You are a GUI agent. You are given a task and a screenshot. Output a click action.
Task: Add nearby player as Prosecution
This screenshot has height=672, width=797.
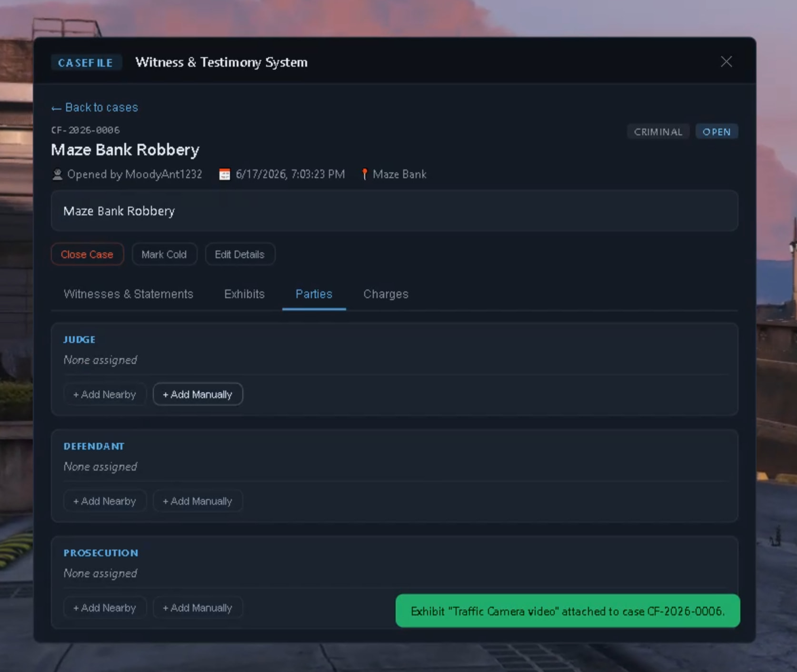(x=104, y=608)
